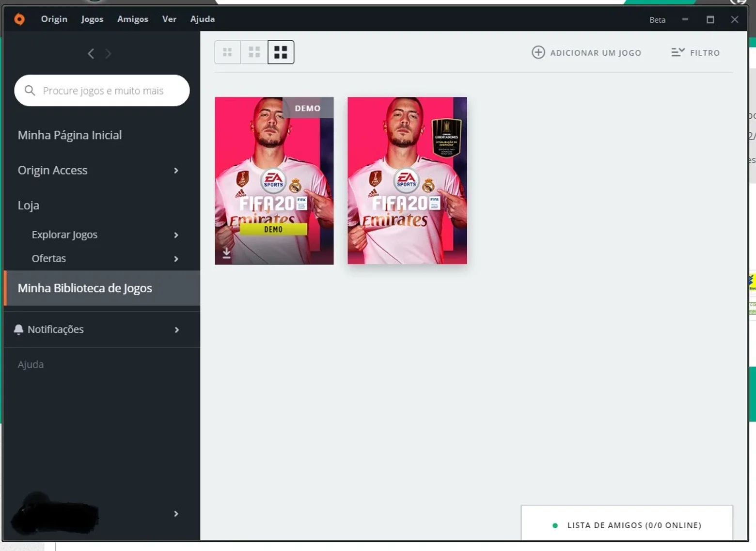Click the blacked-out user profile area

pyautogui.click(x=54, y=514)
